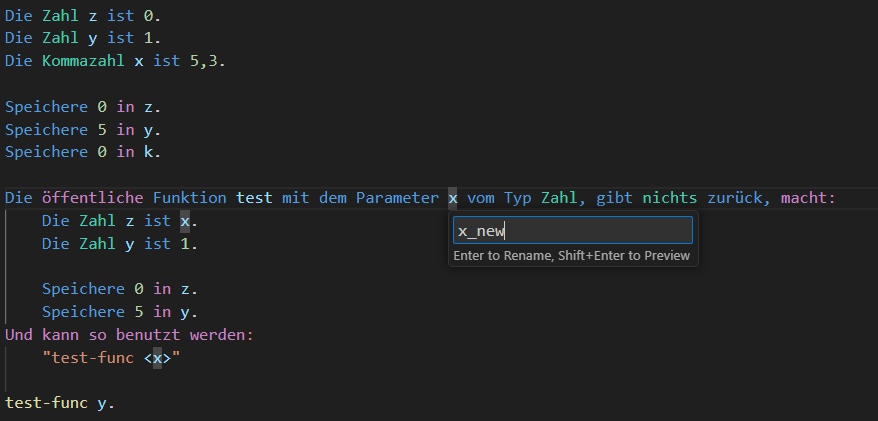Click the function name test

point(254,198)
